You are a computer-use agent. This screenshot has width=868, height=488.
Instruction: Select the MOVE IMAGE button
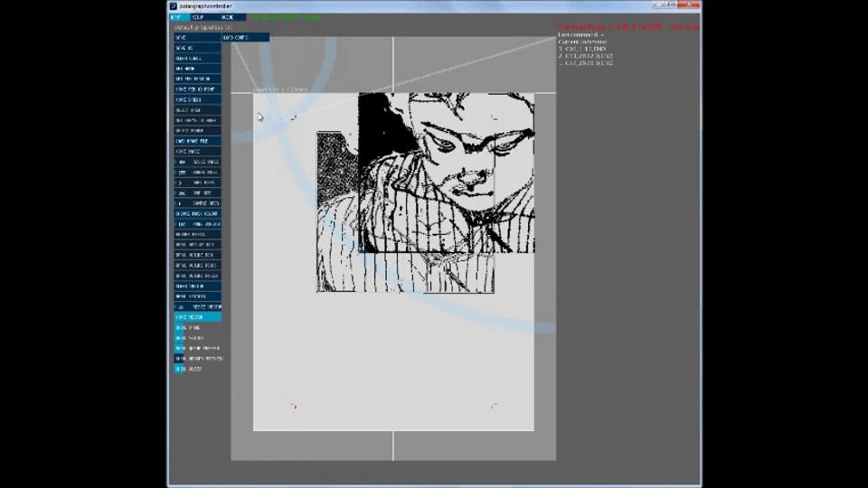point(197,151)
